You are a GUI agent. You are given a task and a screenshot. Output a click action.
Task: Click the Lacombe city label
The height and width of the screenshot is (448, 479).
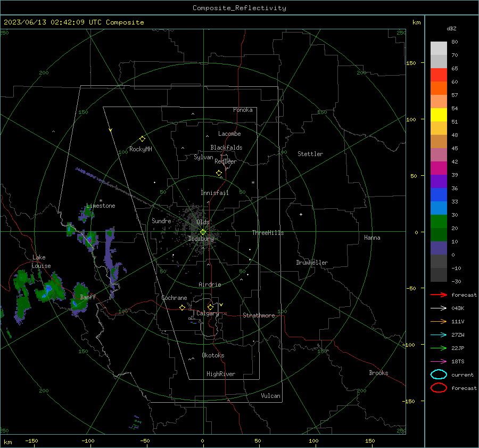(x=229, y=134)
